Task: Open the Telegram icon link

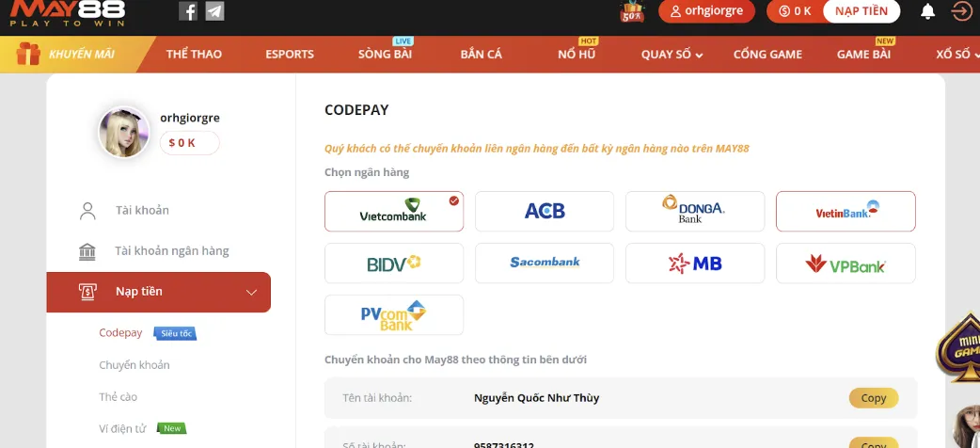Action: pyautogui.click(x=215, y=11)
